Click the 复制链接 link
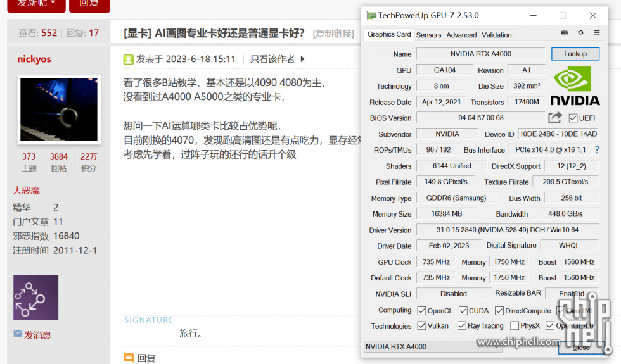This screenshot has width=621, height=364. click(x=333, y=34)
